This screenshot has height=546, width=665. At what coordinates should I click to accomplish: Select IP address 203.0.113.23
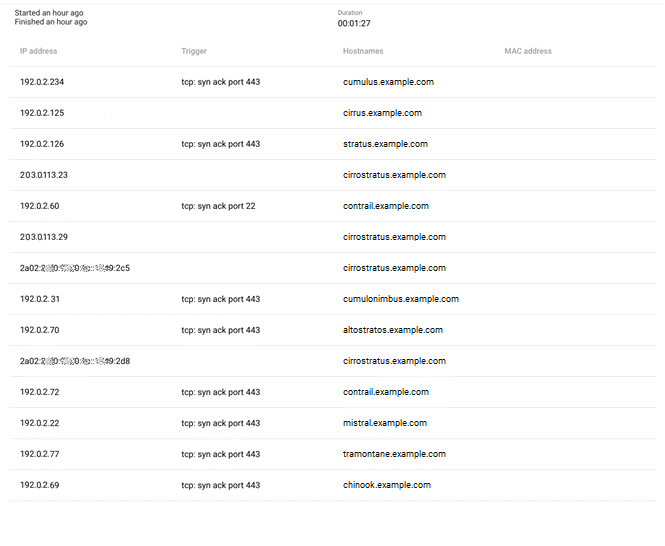coord(44,175)
